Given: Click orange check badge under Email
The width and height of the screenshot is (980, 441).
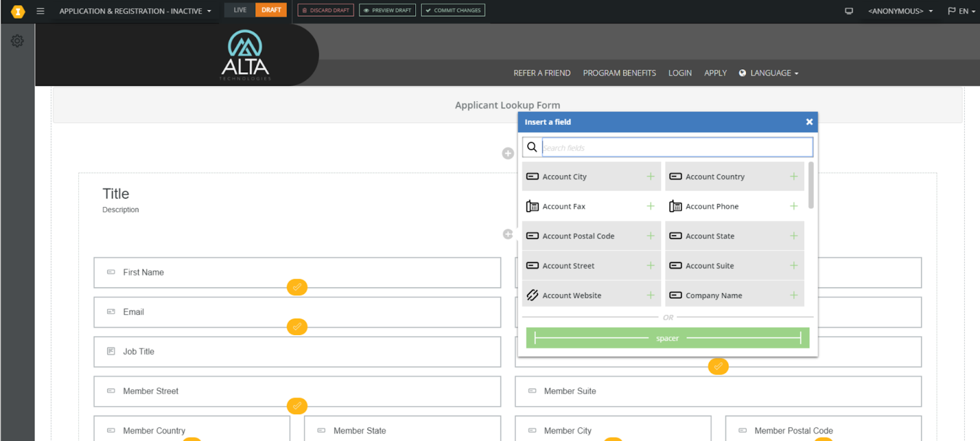Looking at the screenshot, I should (297, 327).
